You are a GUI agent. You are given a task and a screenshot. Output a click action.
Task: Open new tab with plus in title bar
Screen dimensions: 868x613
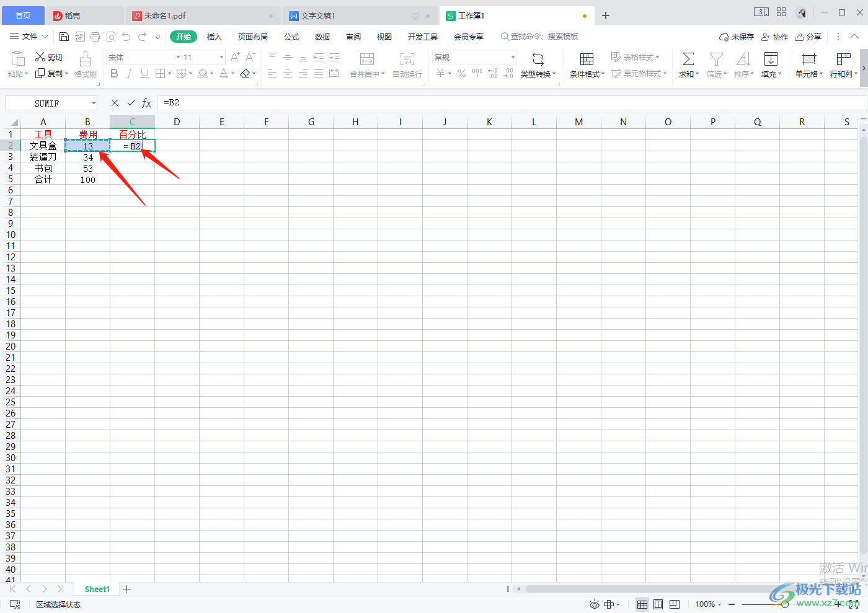click(606, 15)
